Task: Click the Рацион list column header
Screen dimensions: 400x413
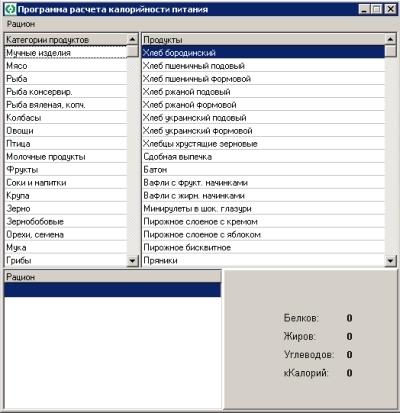Action: tap(113, 277)
